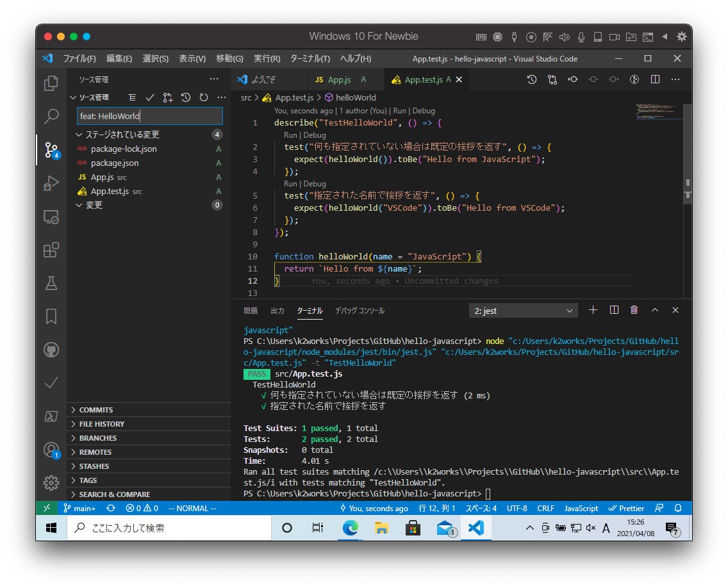Open the terminal selector dropdown '2: jest'
The image size is (728, 588).
523,311
